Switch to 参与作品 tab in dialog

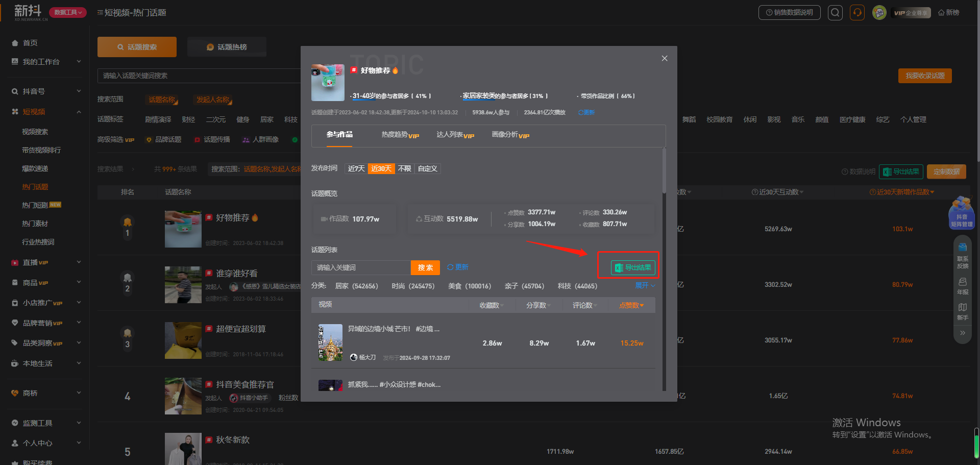[339, 135]
